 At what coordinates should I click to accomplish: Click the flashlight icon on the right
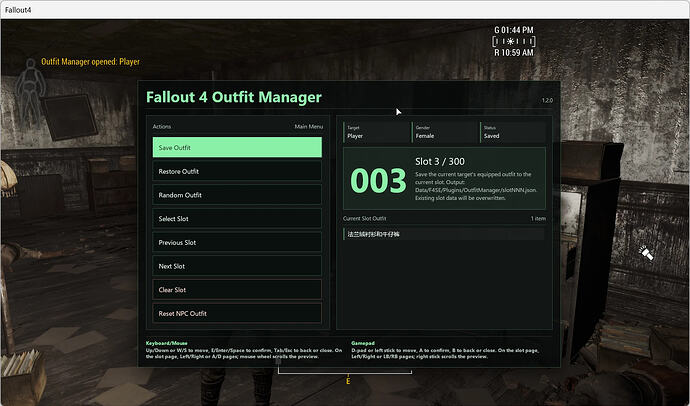646,252
